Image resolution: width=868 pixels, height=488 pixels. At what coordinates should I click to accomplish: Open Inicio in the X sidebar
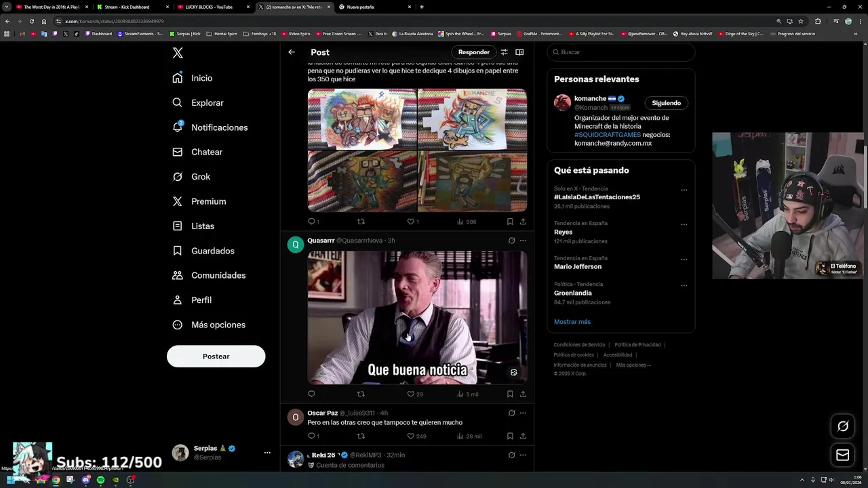click(193, 78)
